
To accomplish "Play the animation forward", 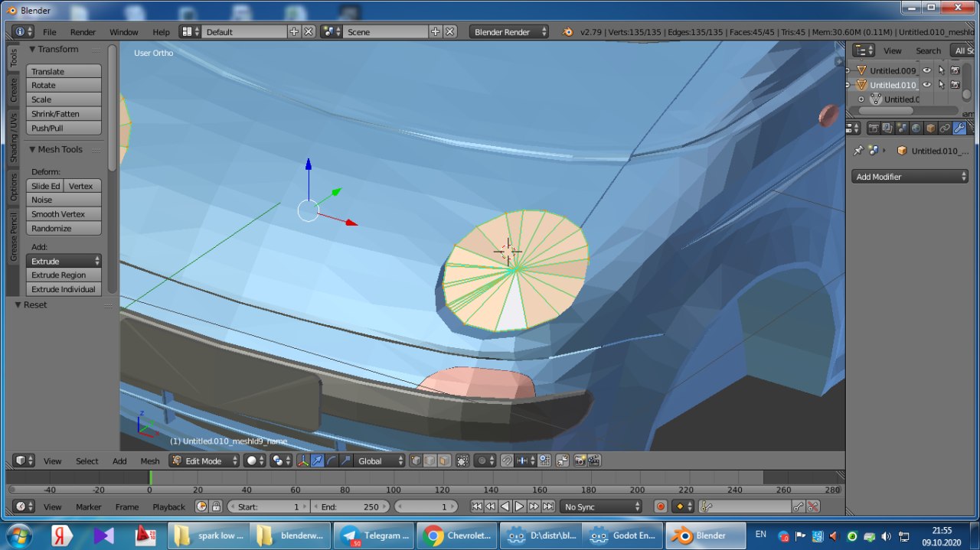I will 519,506.
